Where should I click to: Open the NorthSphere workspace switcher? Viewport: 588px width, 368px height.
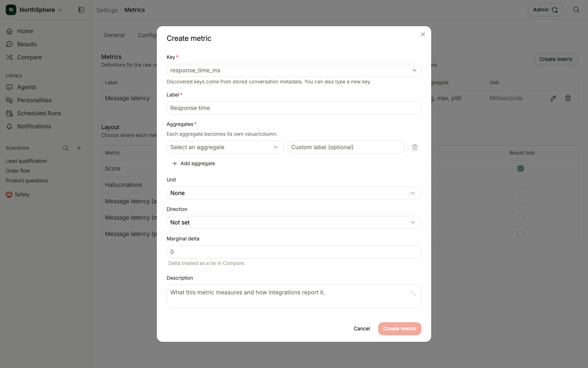(35, 10)
